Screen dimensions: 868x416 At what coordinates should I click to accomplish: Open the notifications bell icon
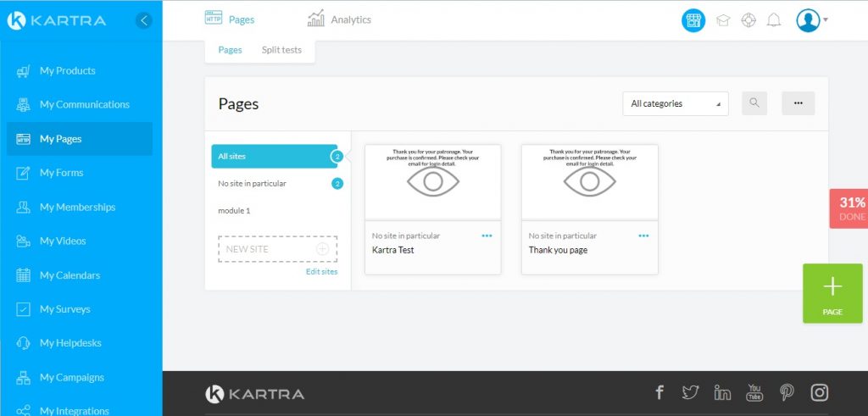coord(773,20)
